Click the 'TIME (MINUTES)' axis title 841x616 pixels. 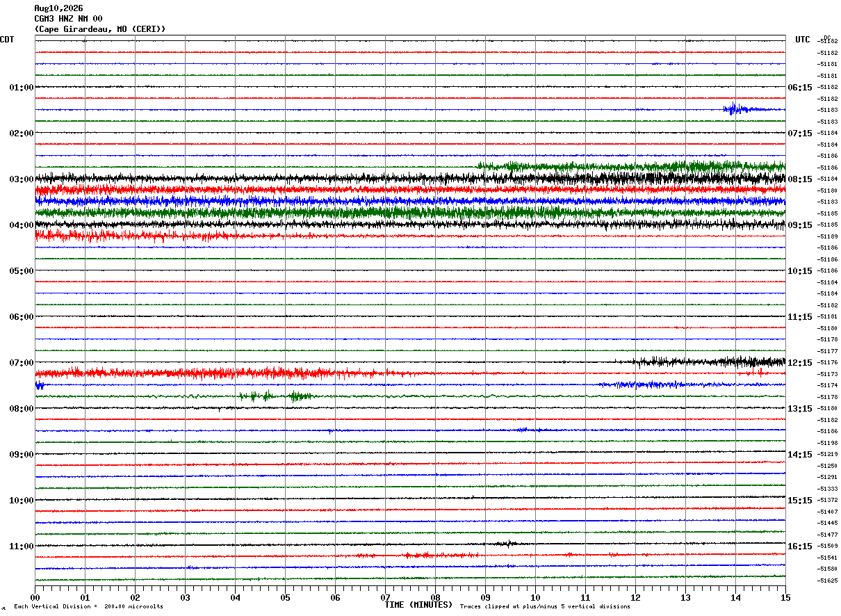point(418,605)
